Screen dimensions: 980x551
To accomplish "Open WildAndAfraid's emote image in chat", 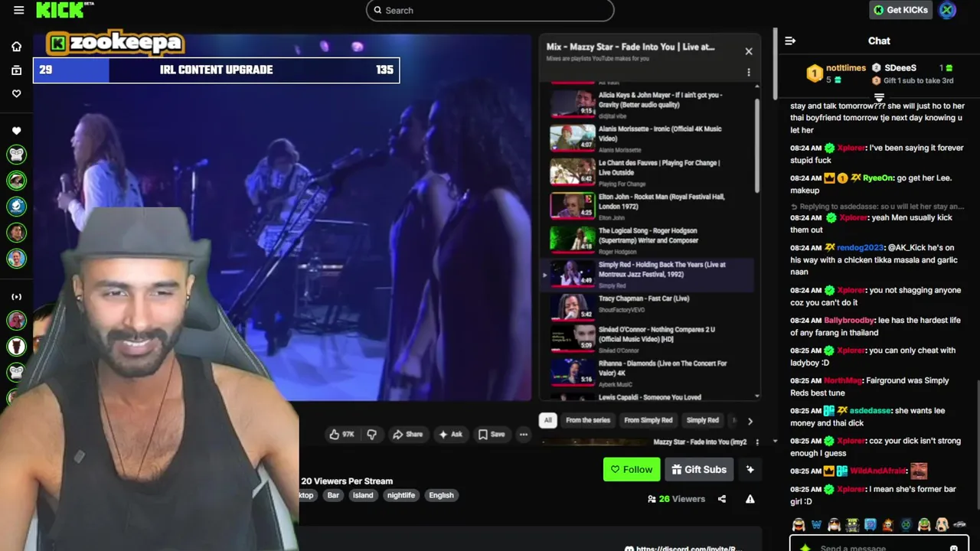I will [x=919, y=471].
